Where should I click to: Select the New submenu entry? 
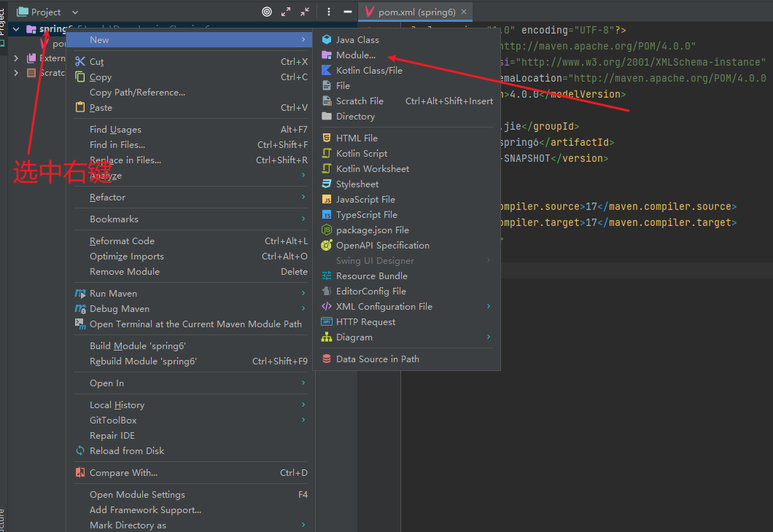tap(190, 40)
